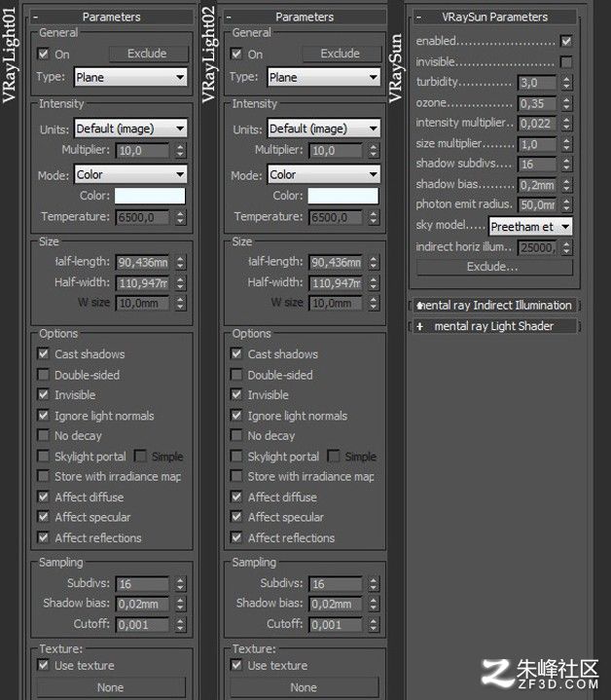This screenshot has height=700, width=611.
Task: Toggle Use texture in VRayLight01
Action: (x=43, y=665)
